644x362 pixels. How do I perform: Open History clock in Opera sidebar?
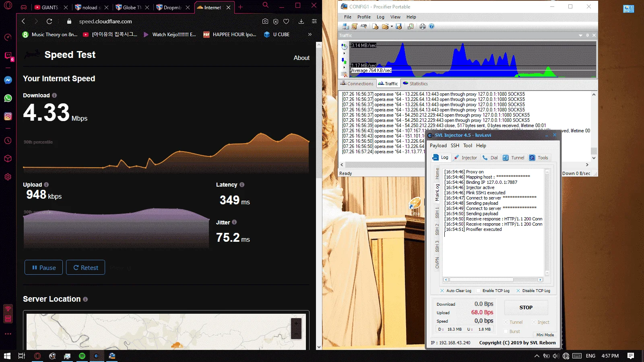[8, 141]
